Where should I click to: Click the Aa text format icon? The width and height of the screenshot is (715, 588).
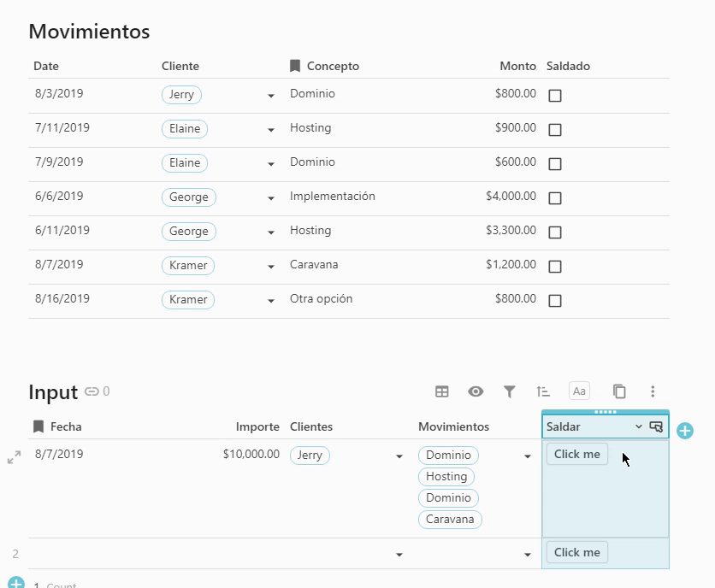[x=579, y=391]
